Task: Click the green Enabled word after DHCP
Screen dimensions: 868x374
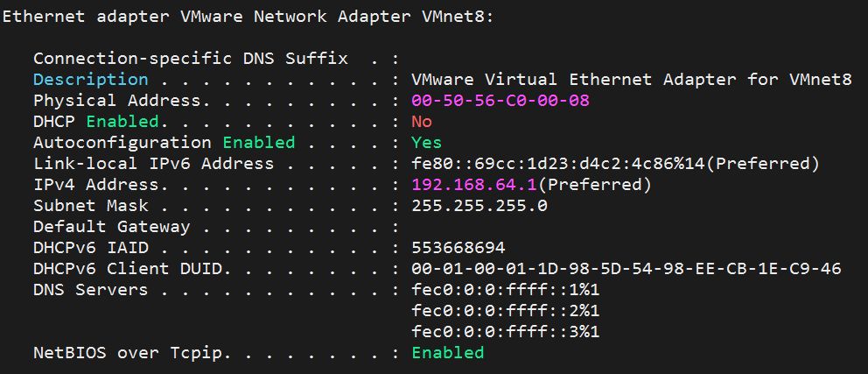Action: tap(122, 122)
